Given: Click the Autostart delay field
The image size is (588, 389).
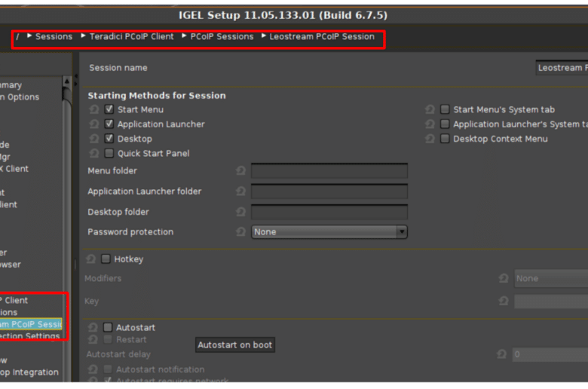Looking at the screenshot, I should pos(550,354).
